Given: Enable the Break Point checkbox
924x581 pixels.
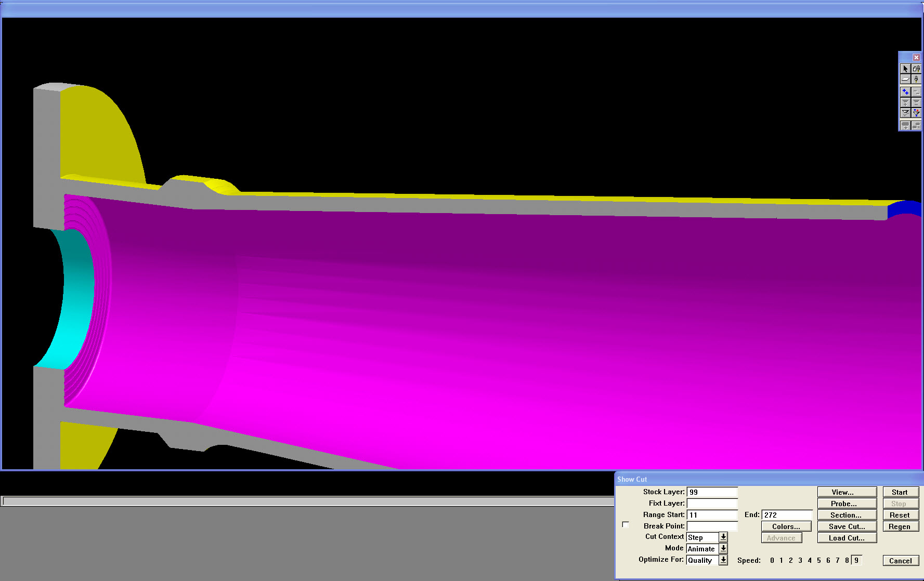Looking at the screenshot, I should pos(626,525).
